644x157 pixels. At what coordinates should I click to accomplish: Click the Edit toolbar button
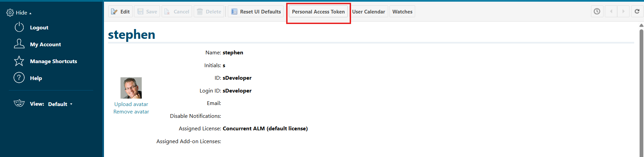point(120,11)
